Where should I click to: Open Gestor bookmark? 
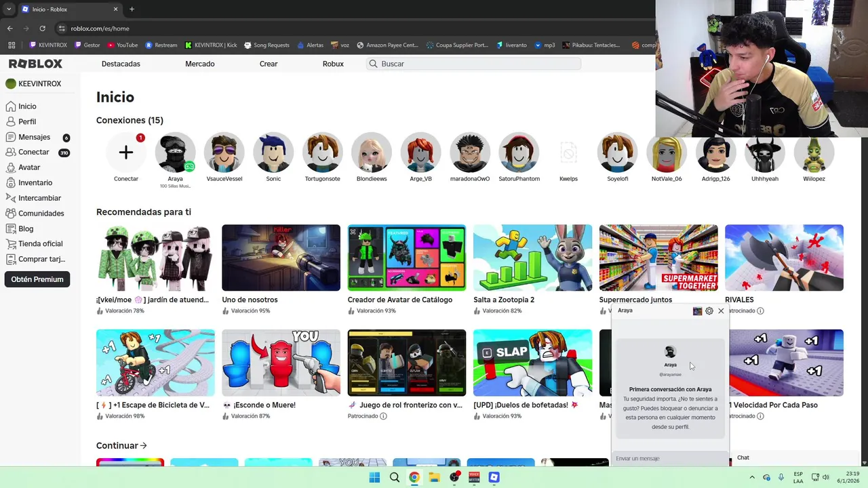point(87,45)
